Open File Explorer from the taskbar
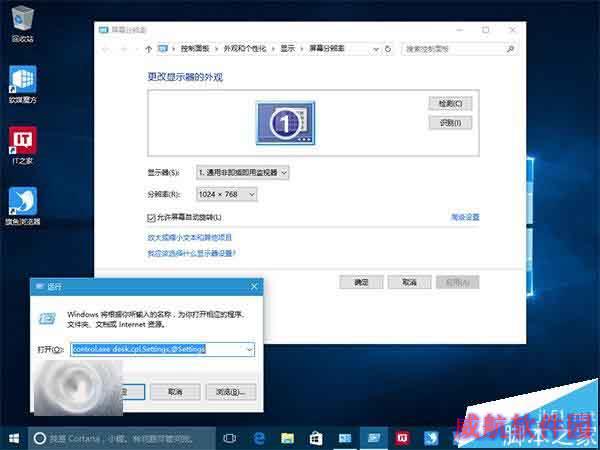This screenshot has height=450, width=600. [287, 439]
